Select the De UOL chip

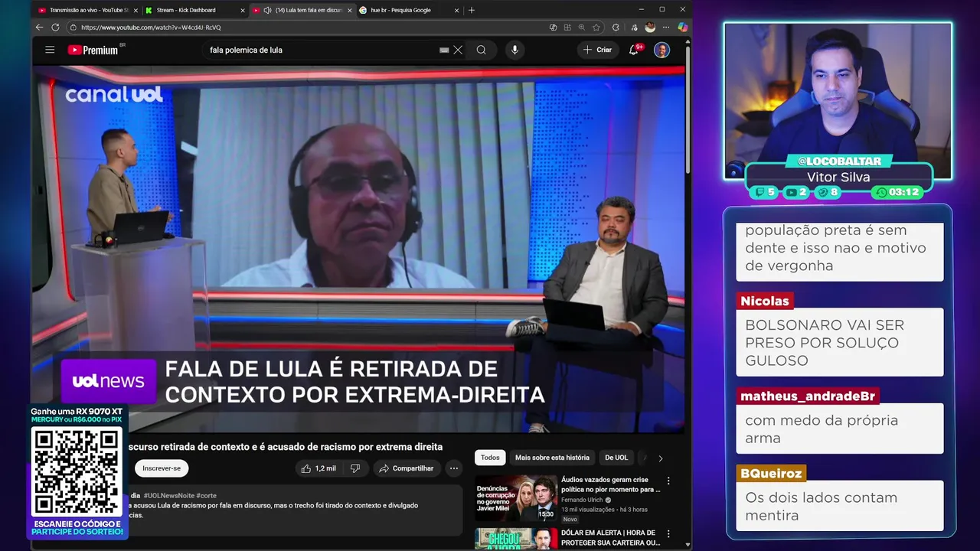(x=616, y=458)
